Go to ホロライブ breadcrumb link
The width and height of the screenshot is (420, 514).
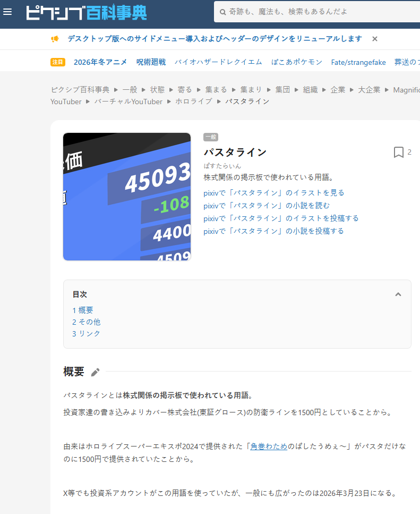[194, 101]
